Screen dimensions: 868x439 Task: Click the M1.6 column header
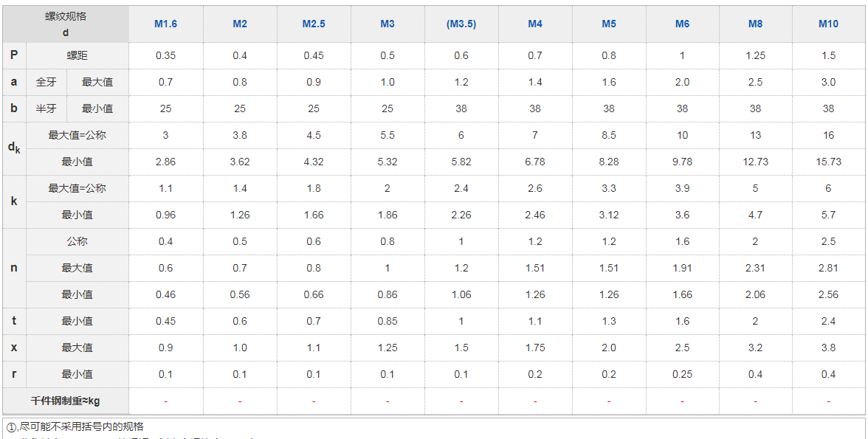[x=165, y=24]
